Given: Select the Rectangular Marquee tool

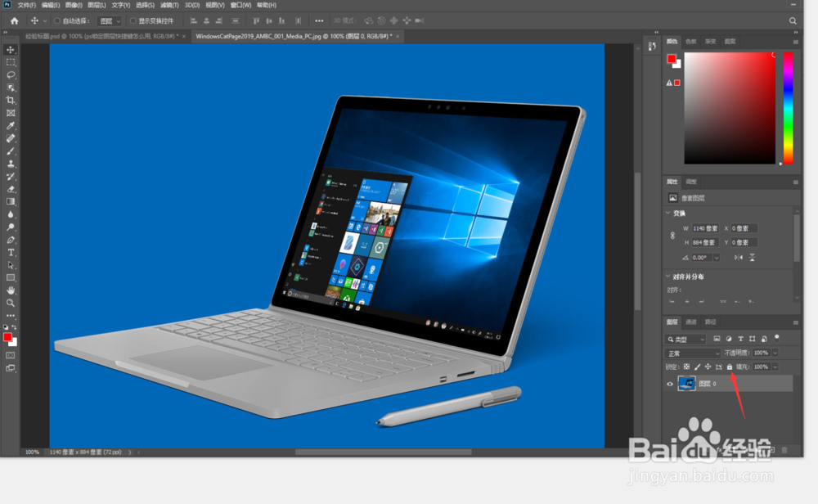Looking at the screenshot, I should pos(11,62).
